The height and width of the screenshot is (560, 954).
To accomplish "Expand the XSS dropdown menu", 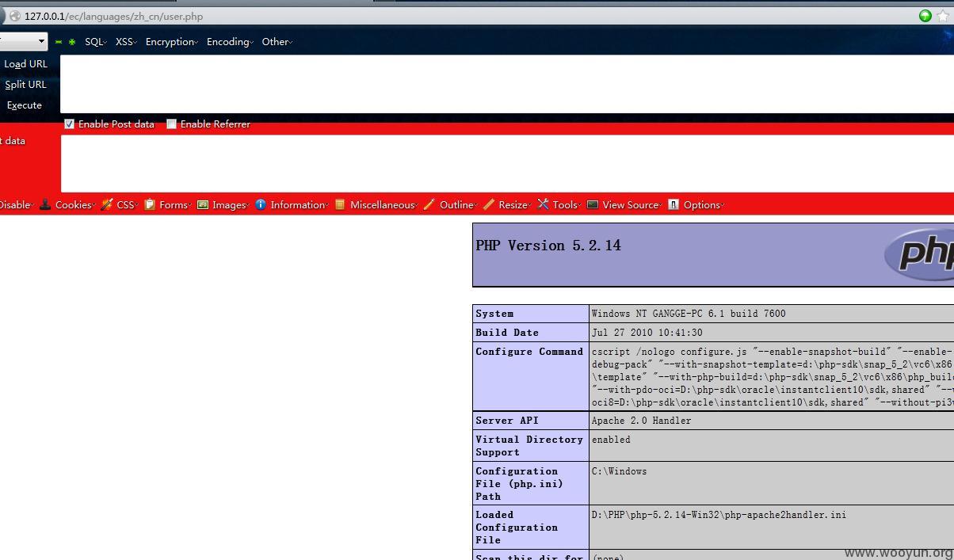I will click(126, 42).
